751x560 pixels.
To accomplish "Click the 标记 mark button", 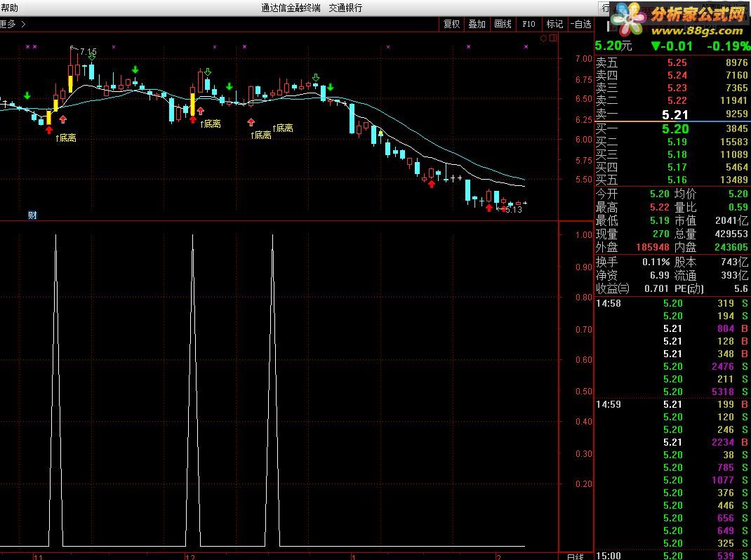I will [554, 24].
